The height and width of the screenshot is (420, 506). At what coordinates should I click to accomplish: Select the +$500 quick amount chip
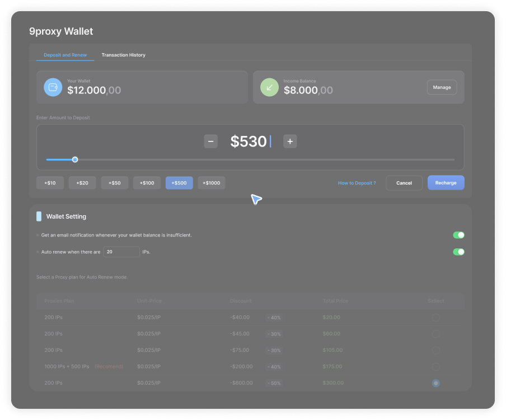pos(179,183)
